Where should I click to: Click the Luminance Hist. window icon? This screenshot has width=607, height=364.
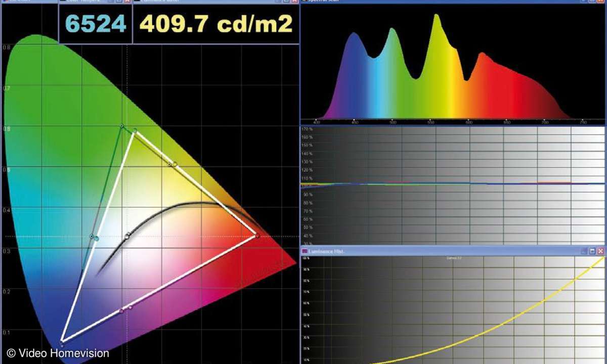point(305,251)
